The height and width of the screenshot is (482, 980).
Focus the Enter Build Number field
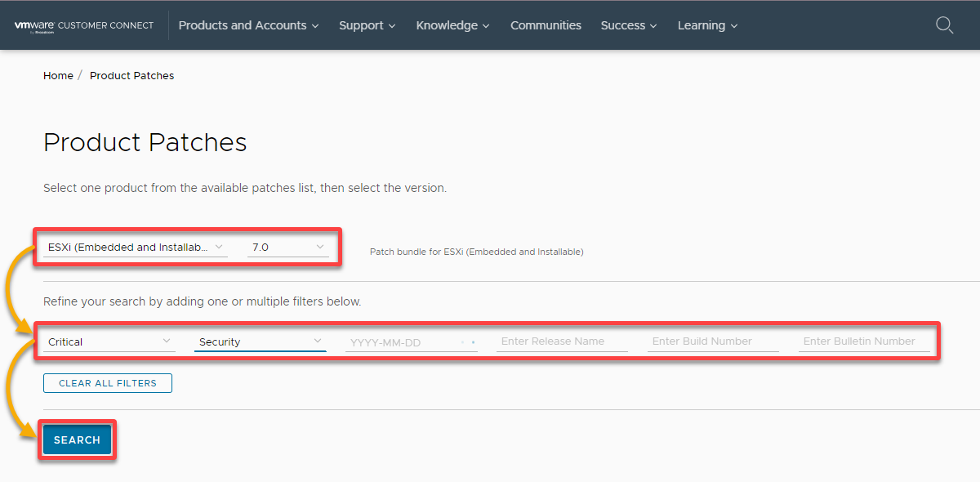pyautogui.click(x=713, y=341)
